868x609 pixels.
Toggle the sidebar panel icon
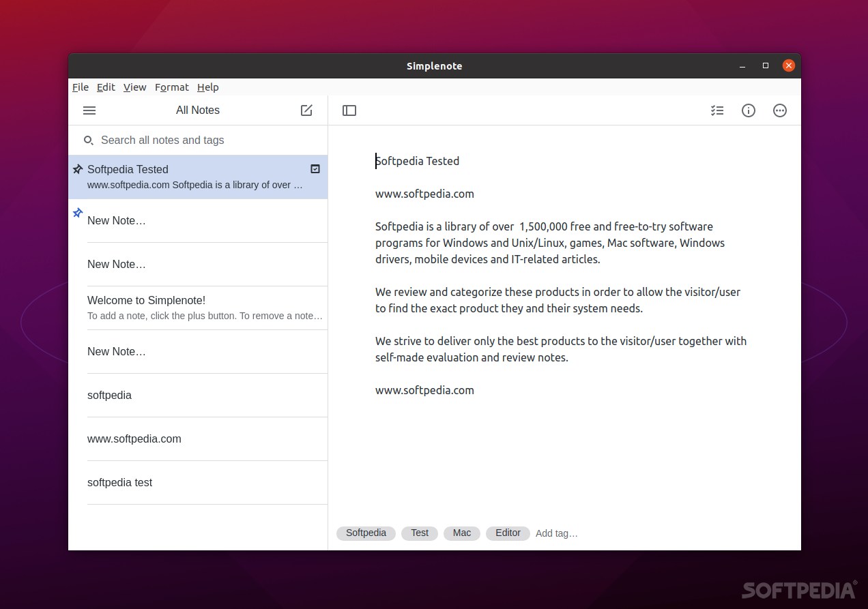[x=349, y=110]
